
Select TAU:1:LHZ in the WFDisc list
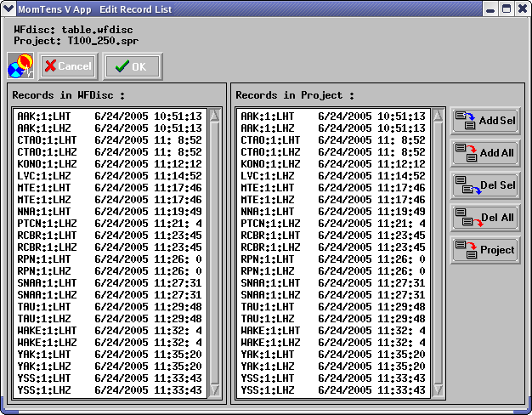point(110,318)
